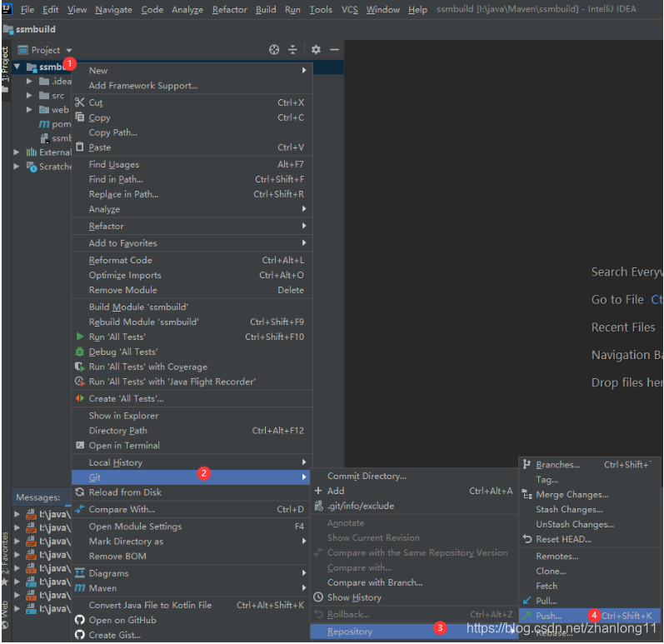Click the collapse all icon in Project panel
Screen dimensions: 664x644
tap(292, 49)
